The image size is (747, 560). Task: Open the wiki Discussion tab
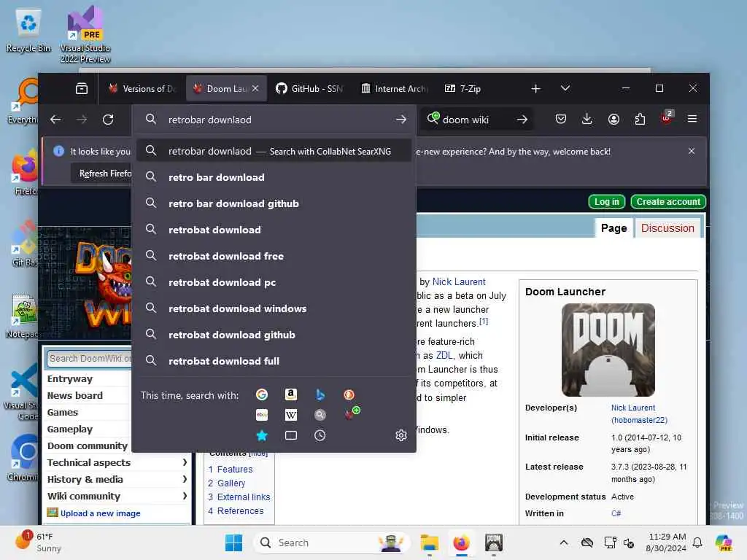point(667,228)
